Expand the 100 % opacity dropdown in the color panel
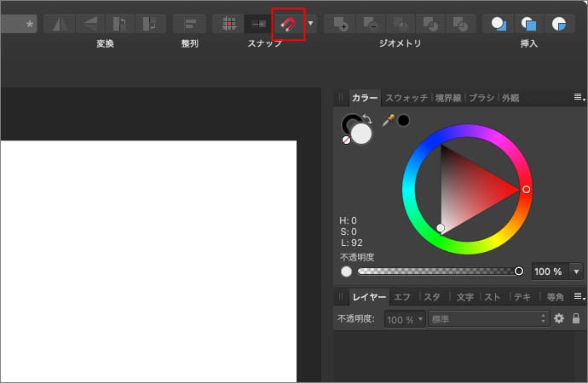The height and width of the screenshot is (383, 588). [x=577, y=272]
